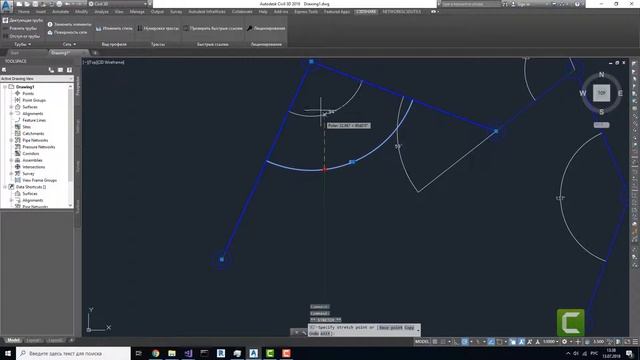Click the Plot printer icon in quick access toolbar

click(x=59, y=4)
